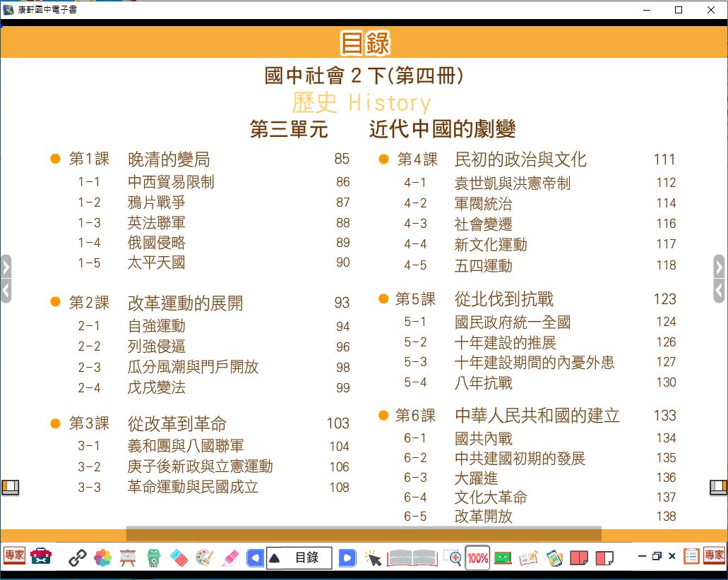Open lesson 4-5 五四運動 entry
The height and width of the screenshot is (580, 728).
pos(483,266)
